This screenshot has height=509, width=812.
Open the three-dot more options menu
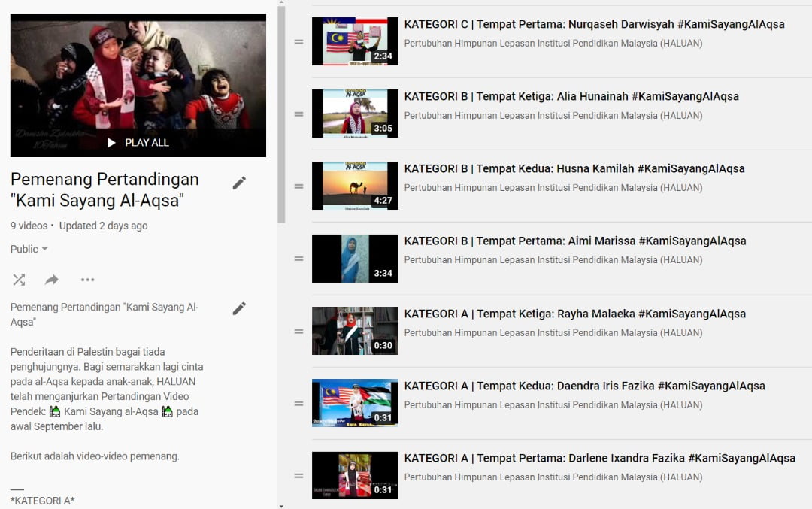[87, 280]
